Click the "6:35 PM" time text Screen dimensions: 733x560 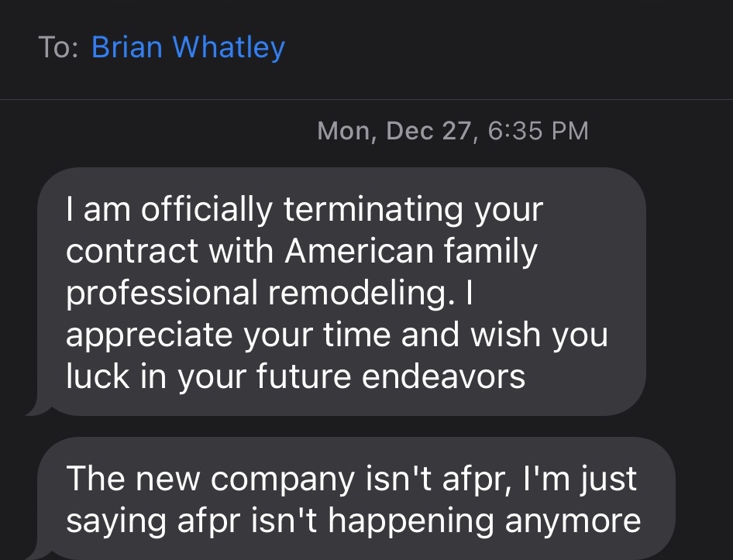[538, 131]
